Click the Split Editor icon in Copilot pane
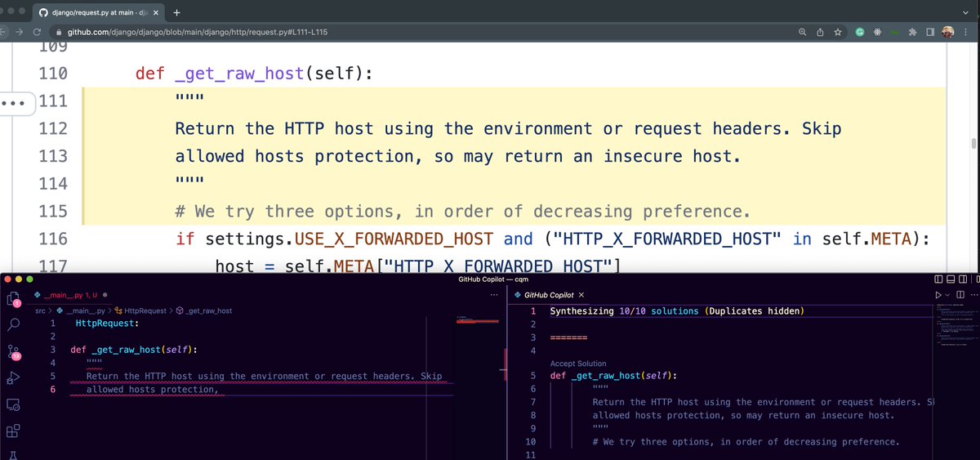This screenshot has width=980, height=460. (961, 295)
